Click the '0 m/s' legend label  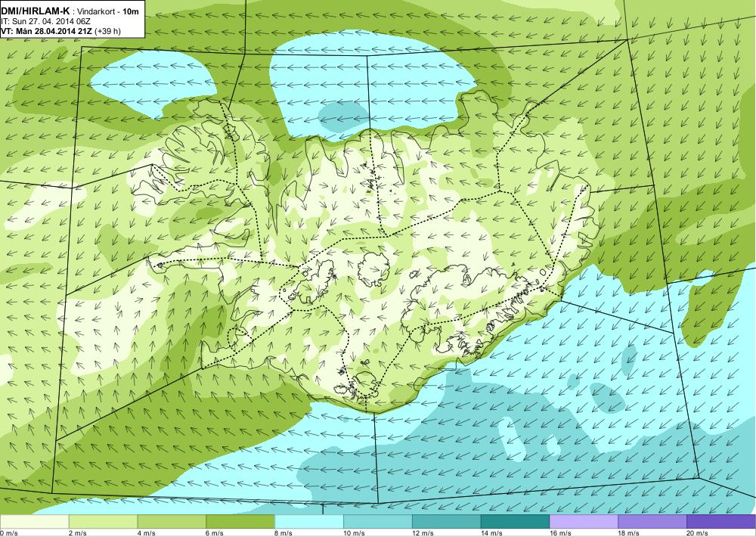coord(9,533)
